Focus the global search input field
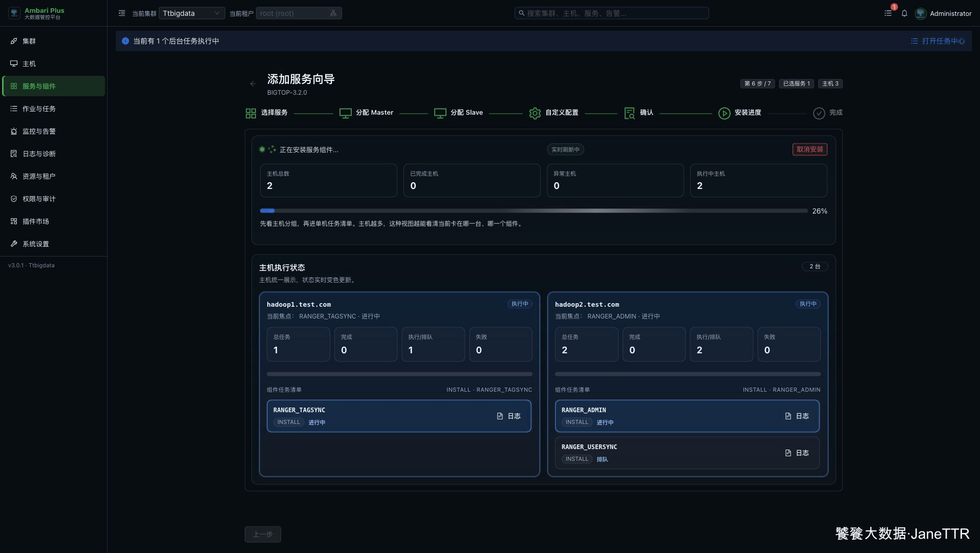Screen dimensions: 980x553 coord(611,13)
